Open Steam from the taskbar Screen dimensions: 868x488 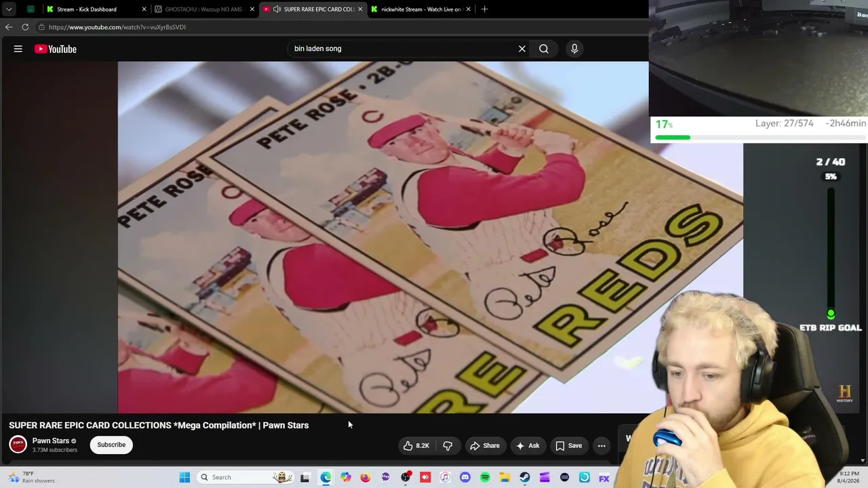[x=525, y=477]
